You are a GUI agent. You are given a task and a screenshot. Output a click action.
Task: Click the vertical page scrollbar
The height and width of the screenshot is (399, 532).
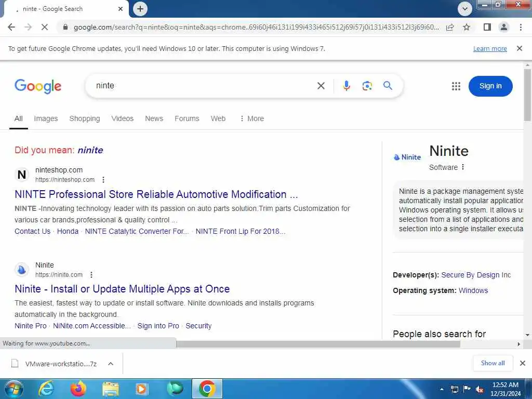tap(527, 96)
